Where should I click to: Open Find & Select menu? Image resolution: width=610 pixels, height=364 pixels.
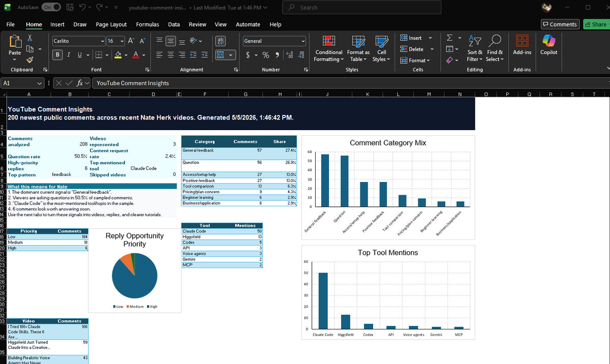pos(495,49)
